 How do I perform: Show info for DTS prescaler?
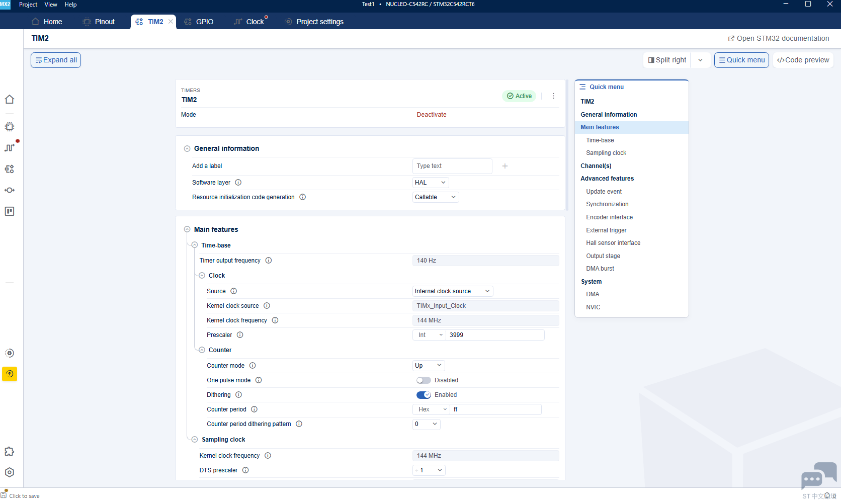(245, 470)
